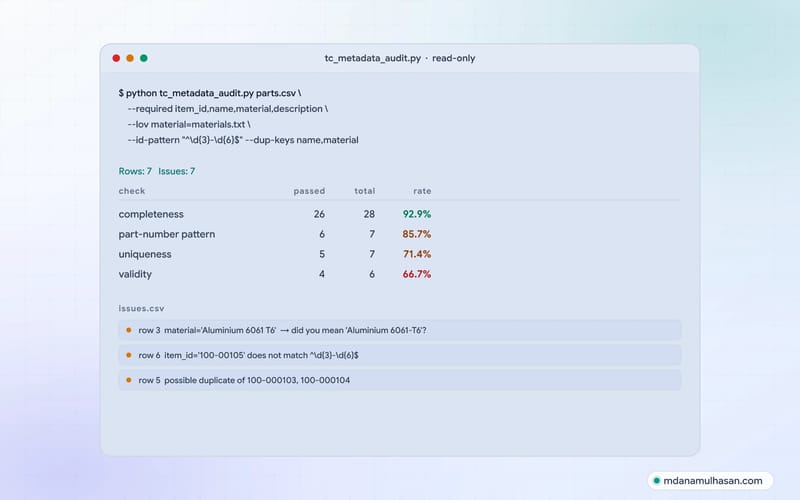Click the orange bullet on the row 6 issue

click(129, 355)
